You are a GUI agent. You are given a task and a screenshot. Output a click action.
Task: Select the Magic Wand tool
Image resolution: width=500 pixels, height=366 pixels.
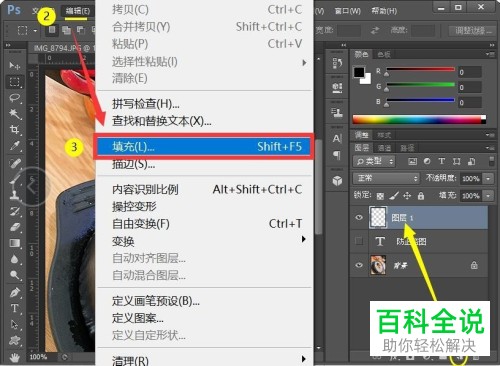coord(15,114)
